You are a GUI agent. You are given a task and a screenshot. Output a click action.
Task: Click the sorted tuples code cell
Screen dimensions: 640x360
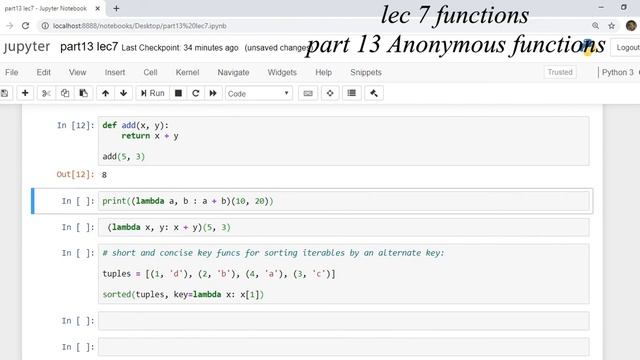coord(344,274)
